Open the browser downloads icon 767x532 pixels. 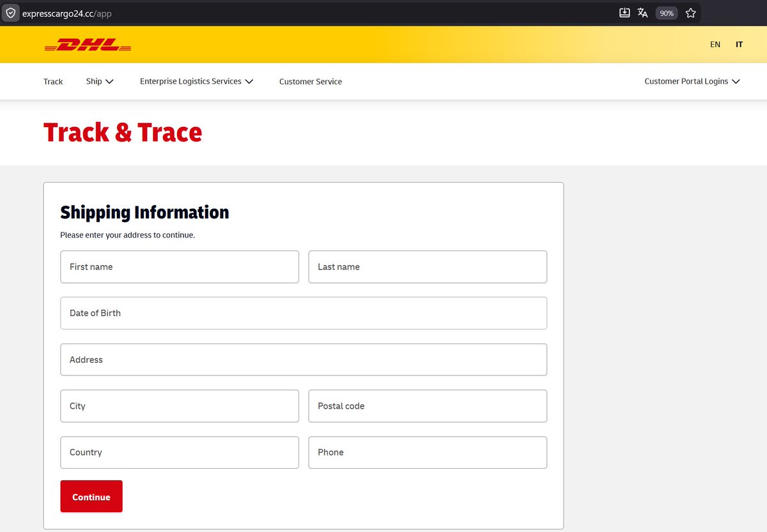tap(624, 12)
